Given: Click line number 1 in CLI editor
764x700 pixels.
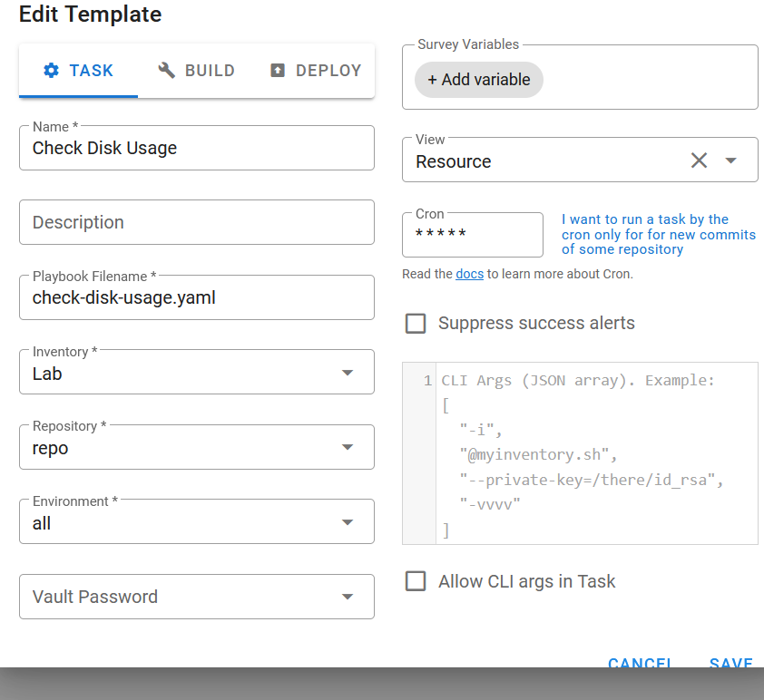Looking at the screenshot, I should tap(427, 381).
